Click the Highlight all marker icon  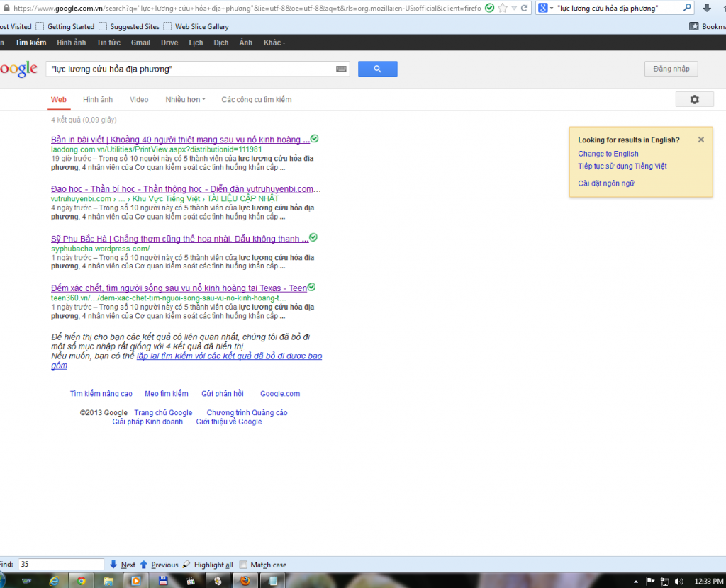[x=186, y=565]
